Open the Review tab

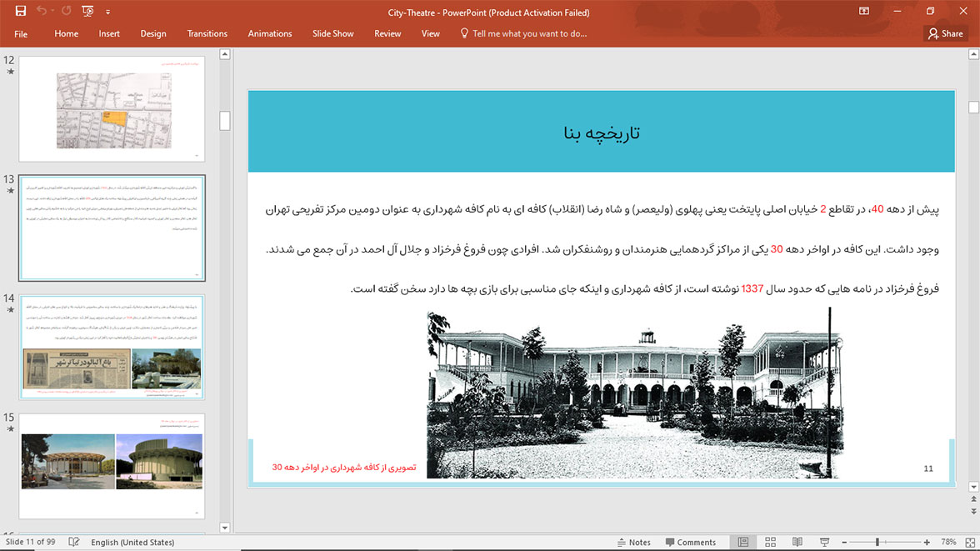tap(387, 34)
